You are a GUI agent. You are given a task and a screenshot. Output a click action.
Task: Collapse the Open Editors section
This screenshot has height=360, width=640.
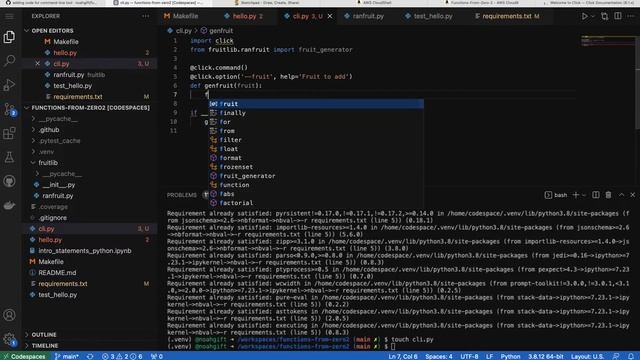click(x=52, y=31)
